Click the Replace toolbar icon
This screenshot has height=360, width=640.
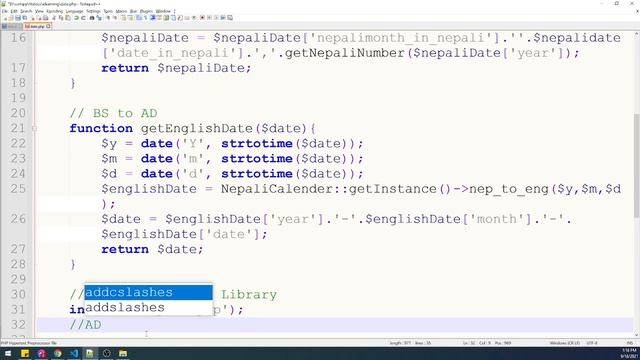tap(99, 18)
